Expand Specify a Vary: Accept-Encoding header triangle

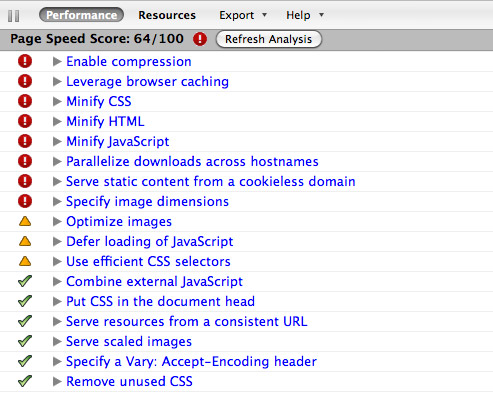coord(57,361)
